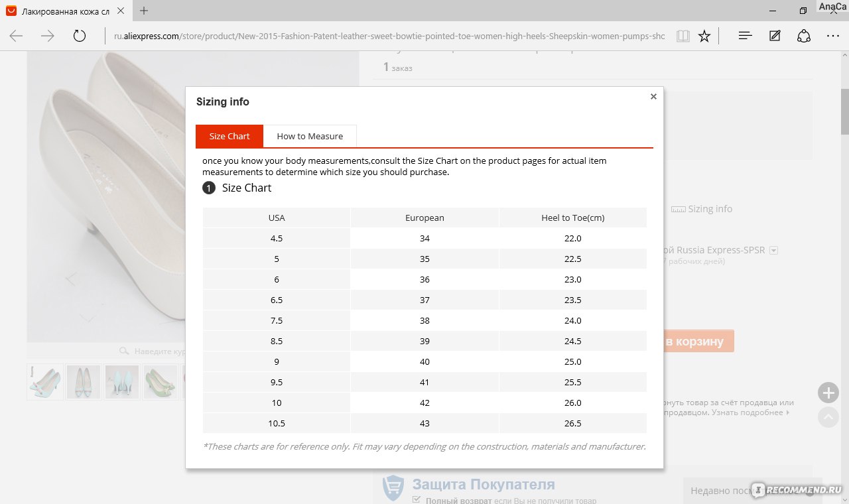Open the browser More menu dots
This screenshot has height=504, width=849.
pos(833,36)
